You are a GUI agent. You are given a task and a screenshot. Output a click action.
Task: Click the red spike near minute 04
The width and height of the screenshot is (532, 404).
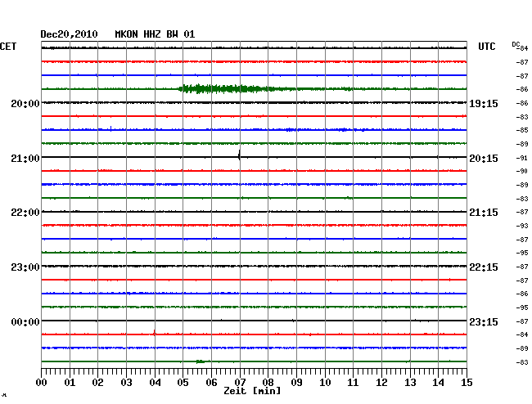click(x=155, y=333)
